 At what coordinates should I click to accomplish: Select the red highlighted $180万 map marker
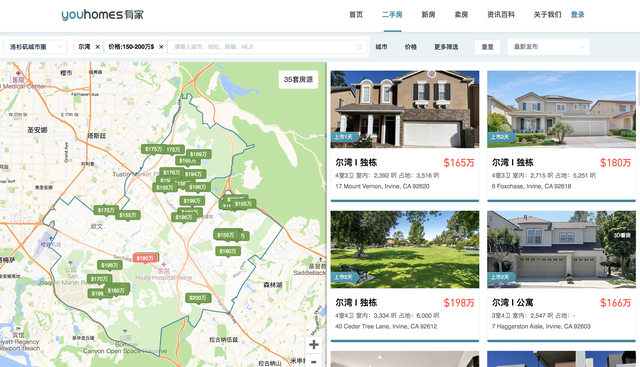pos(145,258)
